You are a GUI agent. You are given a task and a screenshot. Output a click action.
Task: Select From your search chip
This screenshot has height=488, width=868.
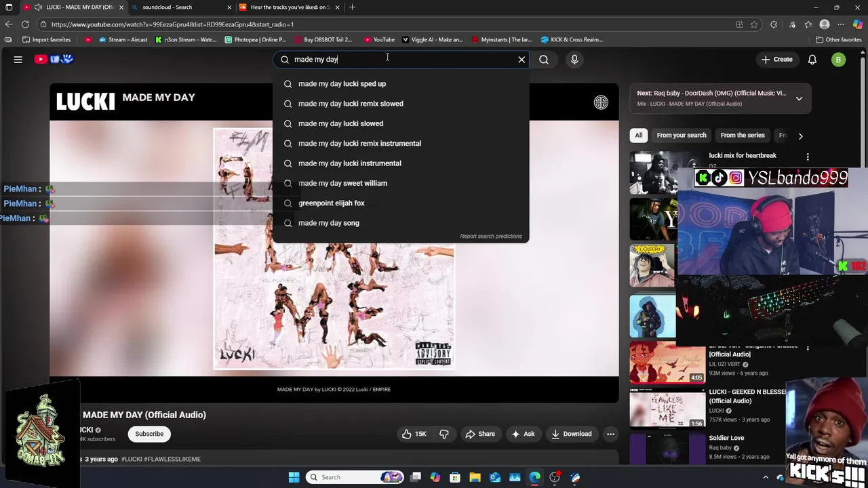pos(682,136)
